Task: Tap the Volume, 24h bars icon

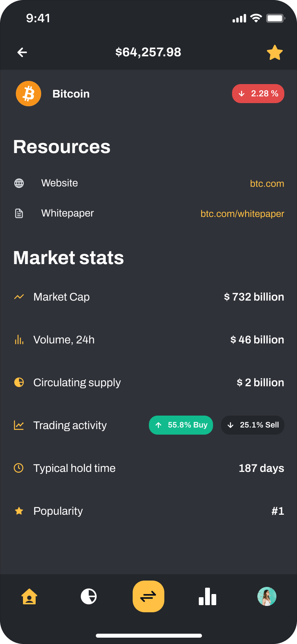Action: pos(19,339)
